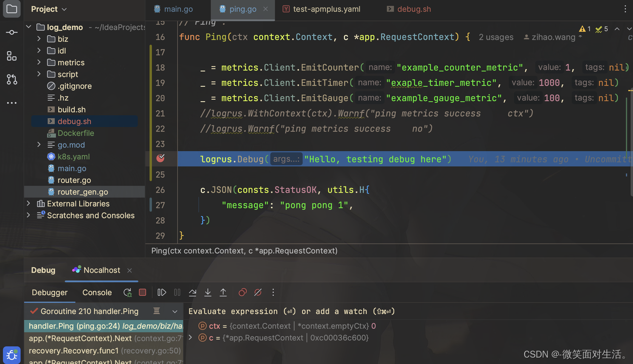Screen dimensions: 633x364
Task: Toggle Mute Breakpoints
Action: pyautogui.click(x=258, y=292)
